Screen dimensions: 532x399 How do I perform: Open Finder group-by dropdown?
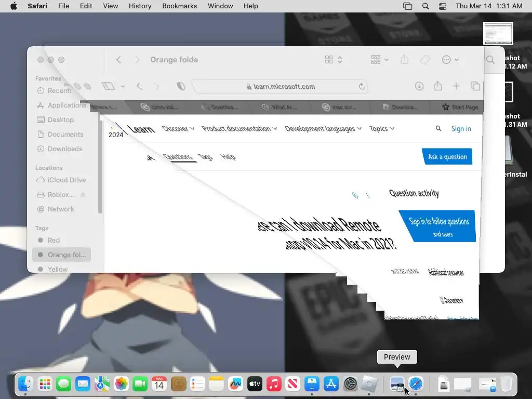click(x=379, y=60)
